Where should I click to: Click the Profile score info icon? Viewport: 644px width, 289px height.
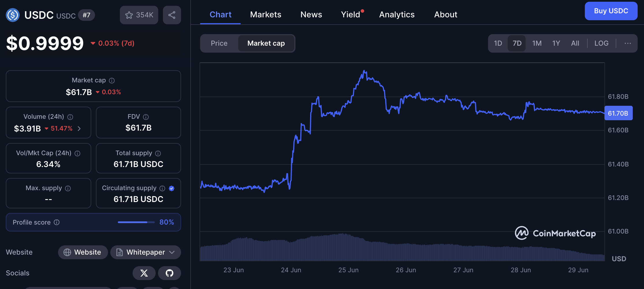pos(57,222)
